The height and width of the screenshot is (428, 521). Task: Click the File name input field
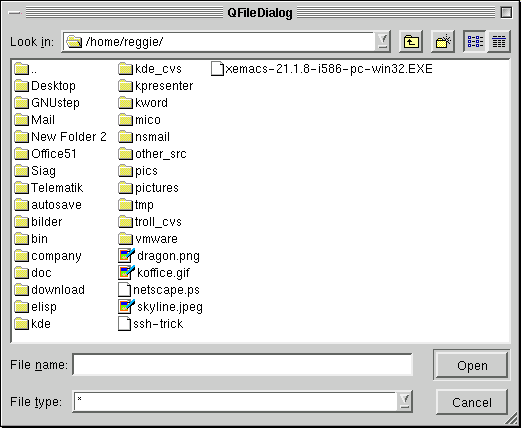242,364
